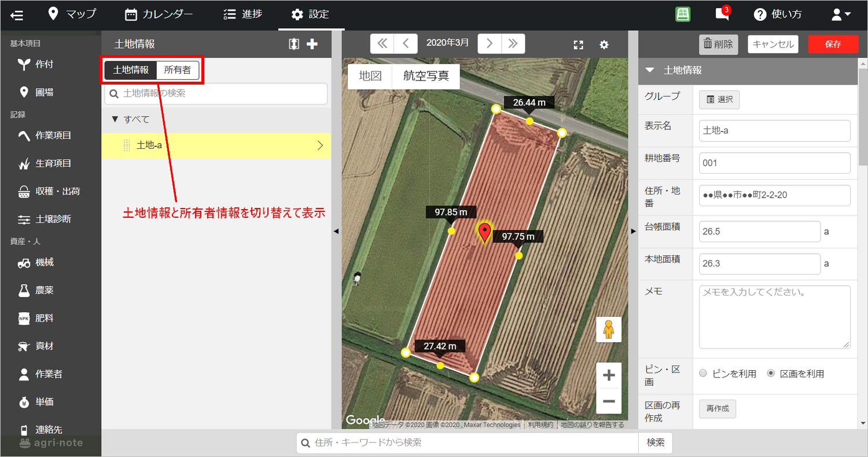Click the green field search icon
Image resolution: width=868 pixels, height=457 pixels.
[683, 14]
